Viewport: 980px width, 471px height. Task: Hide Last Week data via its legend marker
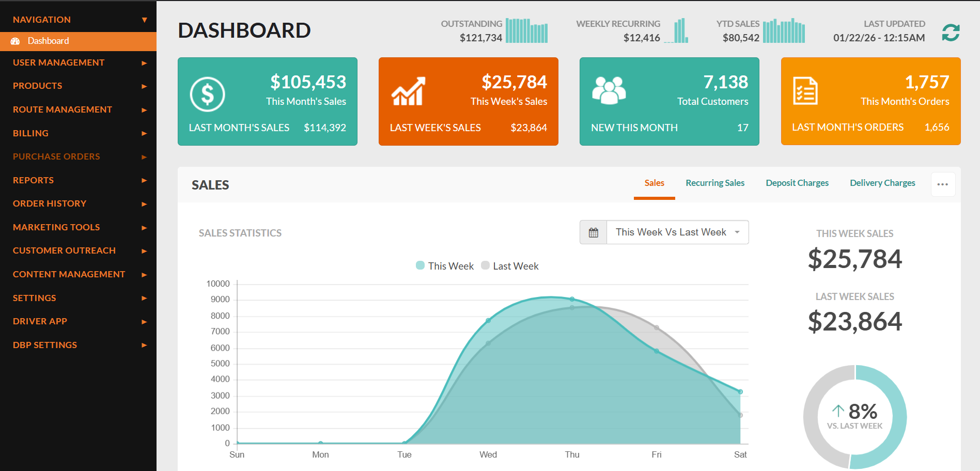pyautogui.click(x=485, y=265)
